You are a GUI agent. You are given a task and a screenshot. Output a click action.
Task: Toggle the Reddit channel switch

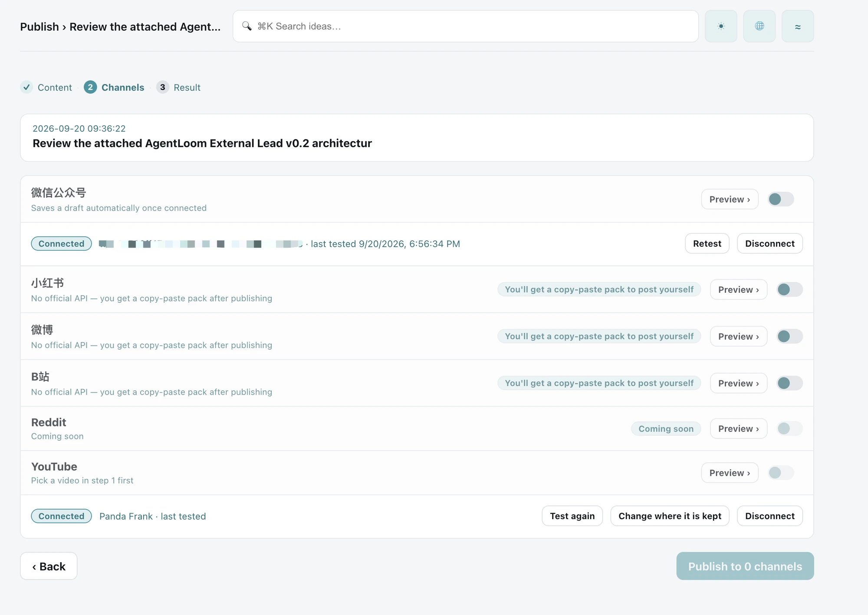(x=789, y=429)
